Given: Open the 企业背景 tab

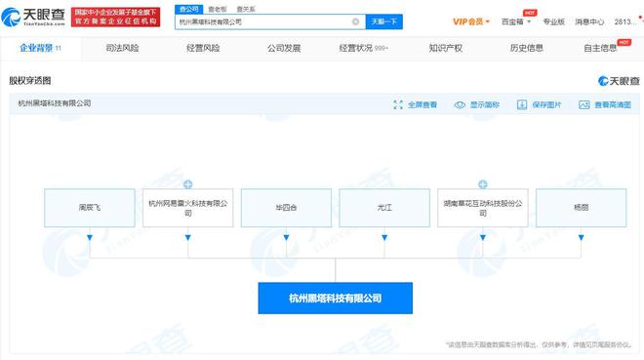Looking at the screenshot, I should point(40,48).
